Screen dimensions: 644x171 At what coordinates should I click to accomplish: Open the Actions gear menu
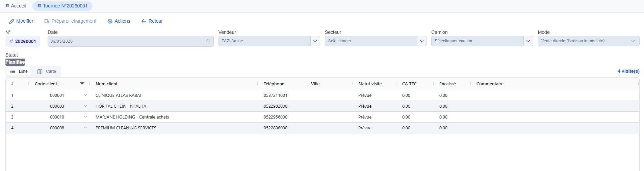pyautogui.click(x=119, y=21)
